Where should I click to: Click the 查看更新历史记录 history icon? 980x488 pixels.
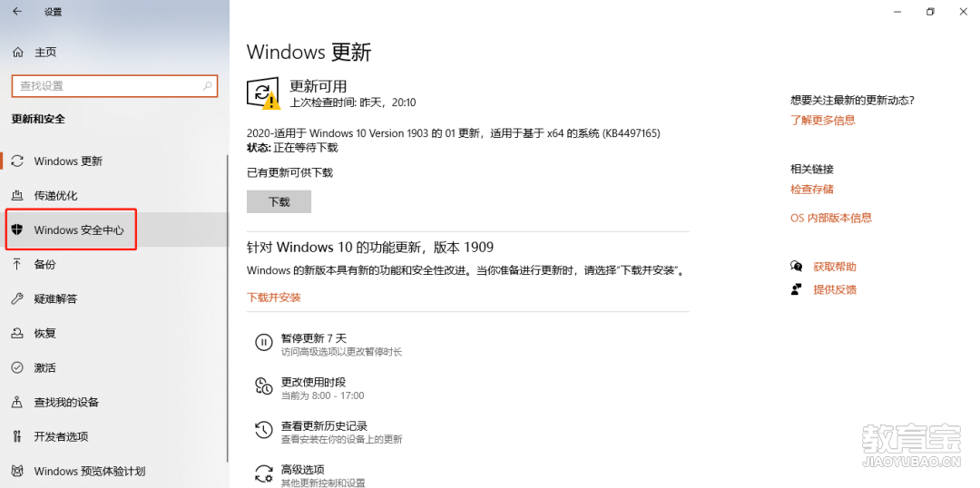[264, 430]
